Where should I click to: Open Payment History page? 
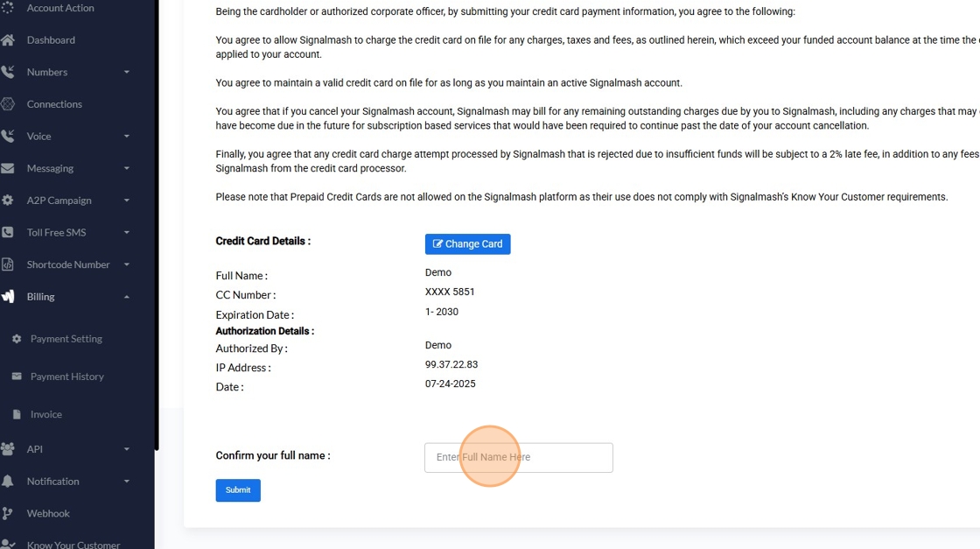[x=66, y=377]
